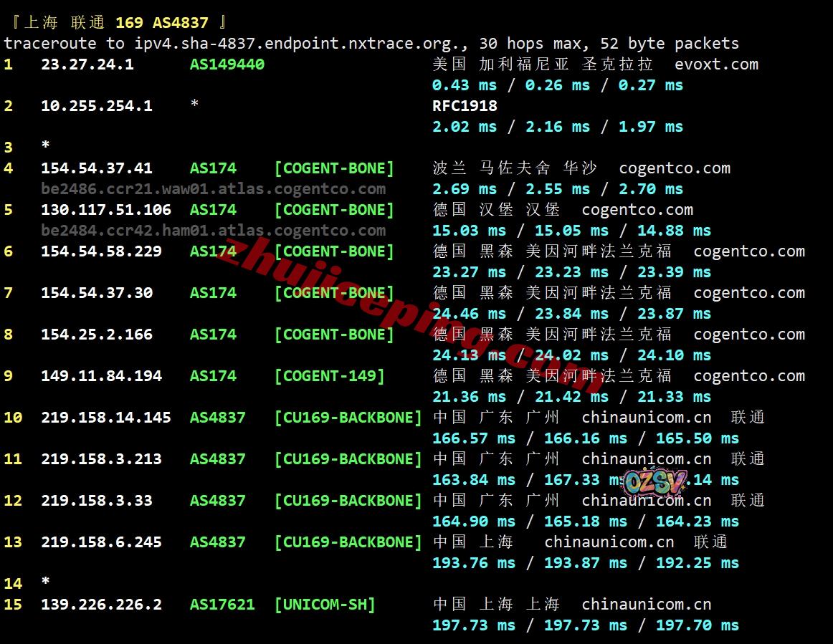Click the private IP 10.255.254.1

coord(96,106)
